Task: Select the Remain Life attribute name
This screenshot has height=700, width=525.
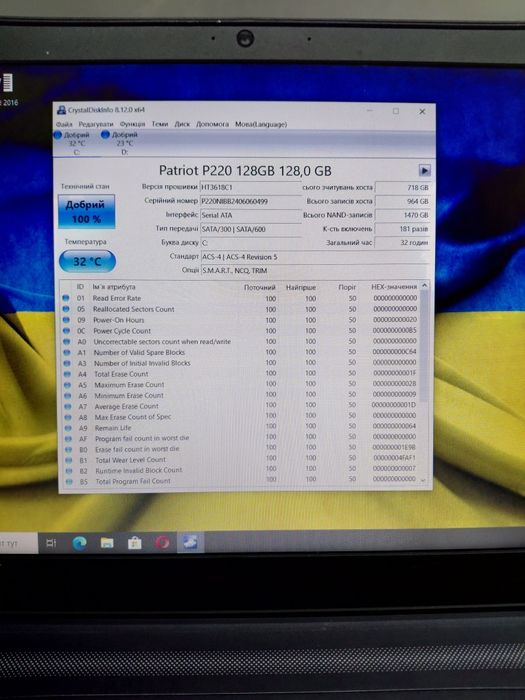Action: click(x=113, y=428)
